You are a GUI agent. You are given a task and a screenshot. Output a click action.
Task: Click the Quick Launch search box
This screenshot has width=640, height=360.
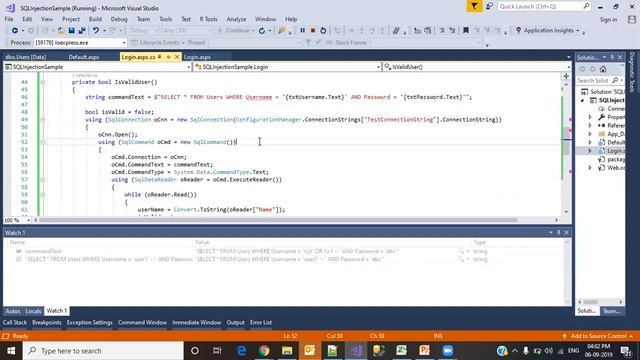coord(544,7)
